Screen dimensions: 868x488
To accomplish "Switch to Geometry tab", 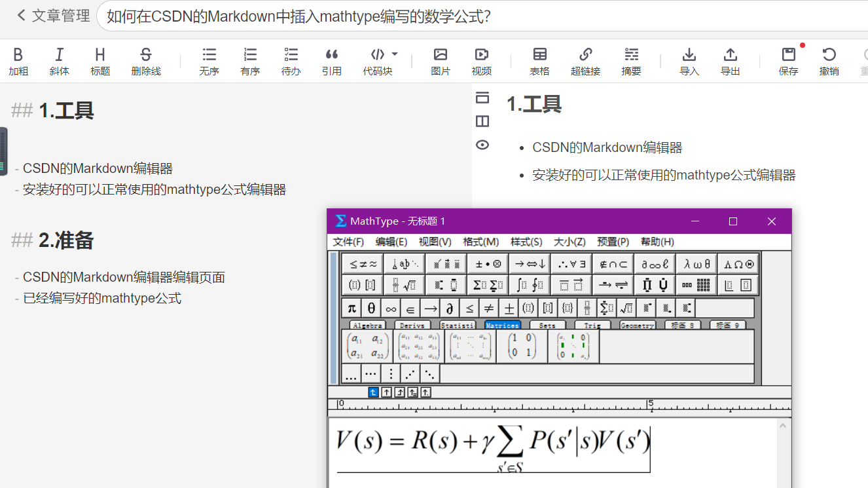I will (x=637, y=325).
